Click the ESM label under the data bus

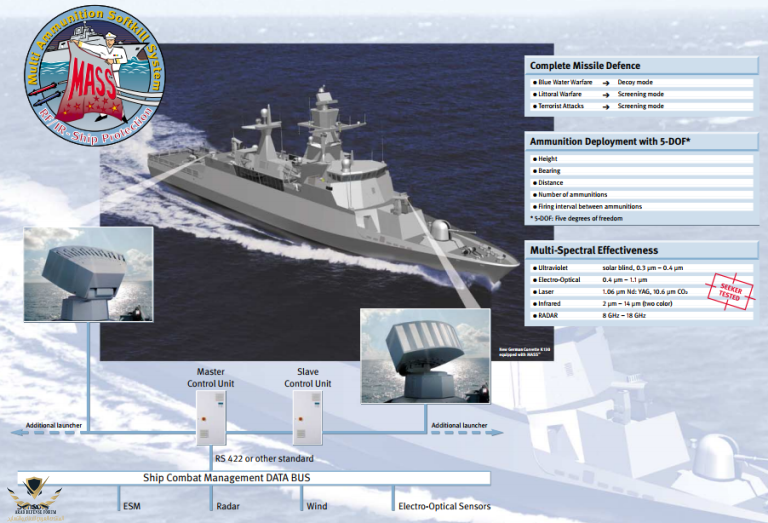(132, 506)
